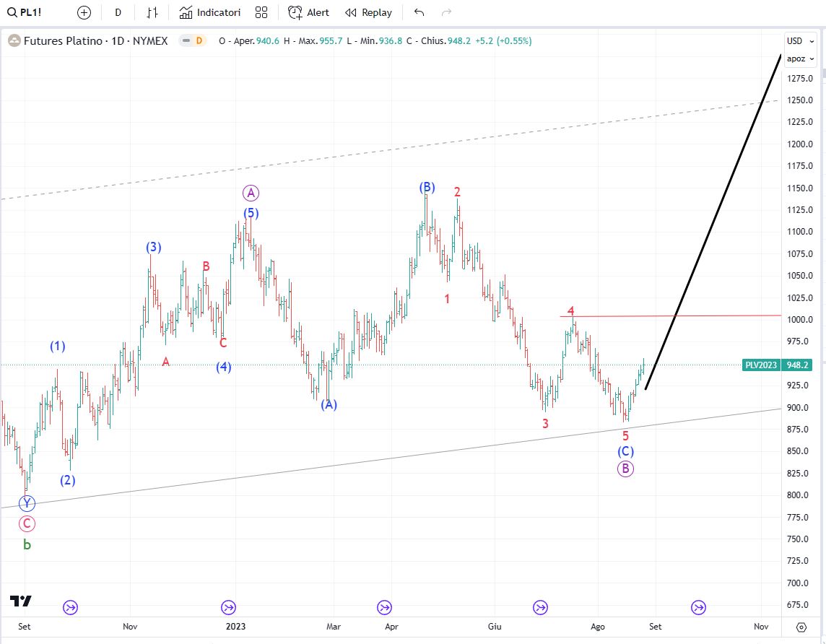826x644 pixels.
Task: Select the red 1 wave label
Action: pyautogui.click(x=447, y=299)
